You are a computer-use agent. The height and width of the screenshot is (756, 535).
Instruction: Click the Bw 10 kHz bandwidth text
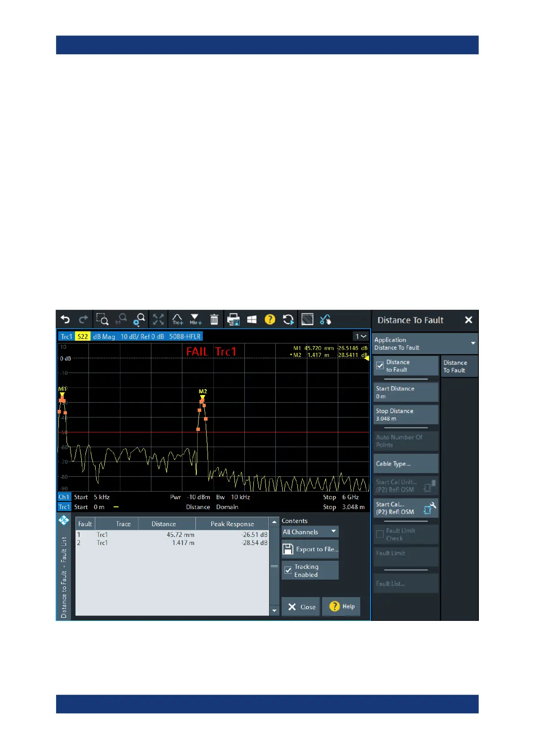233,497
